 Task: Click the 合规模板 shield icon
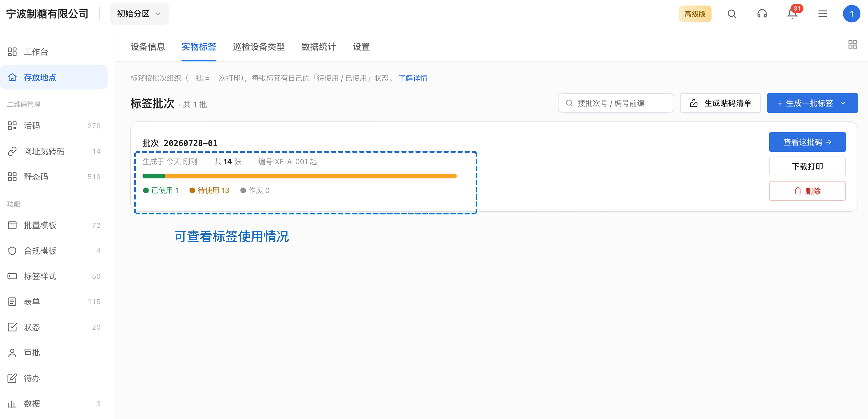click(x=12, y=251)
